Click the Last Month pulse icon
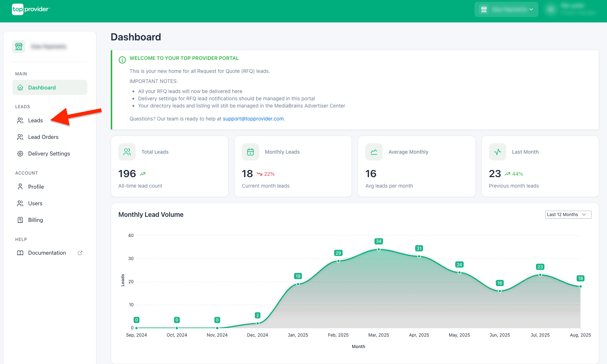 click(498, 152)
